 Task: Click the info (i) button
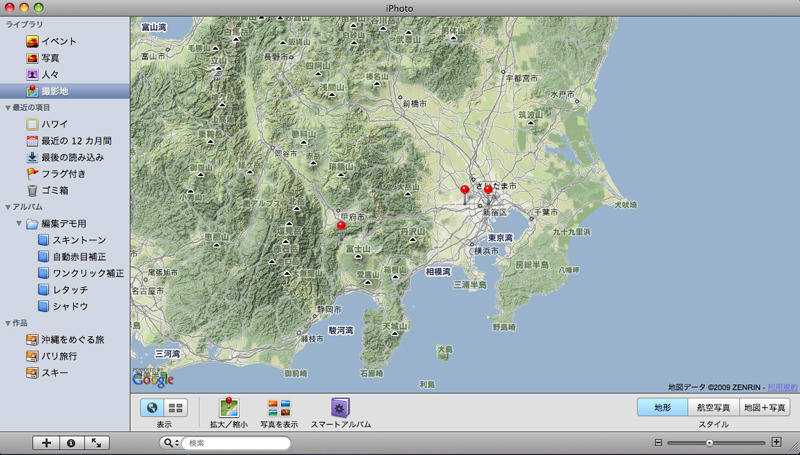pyautogui.click(x=71, y=443)
